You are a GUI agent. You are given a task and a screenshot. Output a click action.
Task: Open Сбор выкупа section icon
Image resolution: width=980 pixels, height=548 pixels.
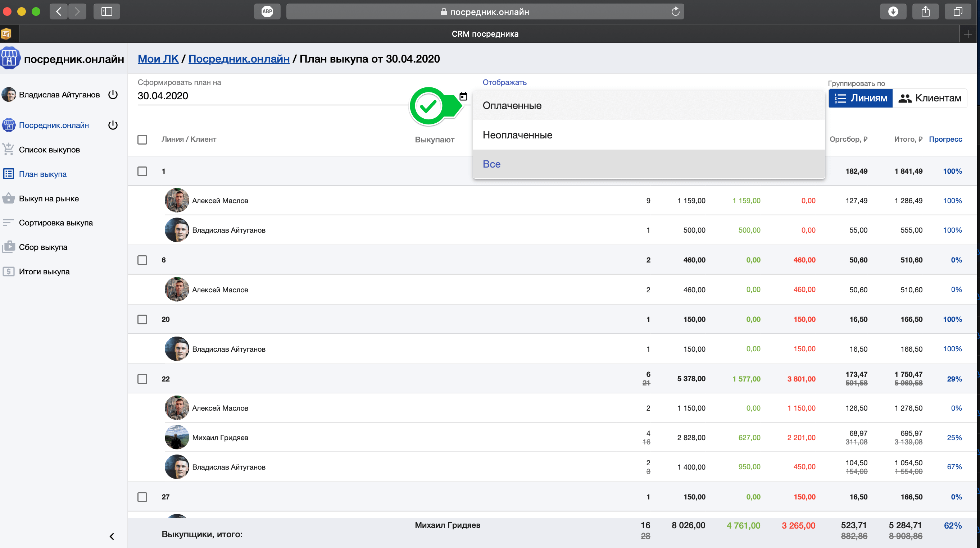point(8,247)
